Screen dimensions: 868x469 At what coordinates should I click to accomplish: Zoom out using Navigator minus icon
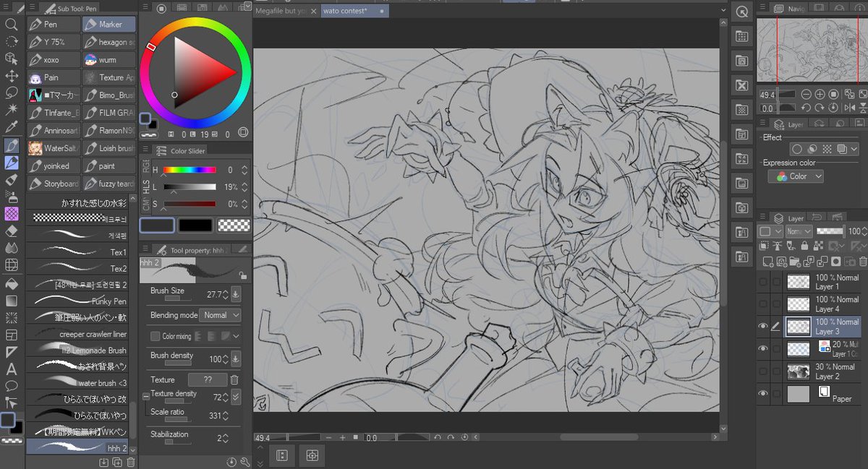(807, 95)
